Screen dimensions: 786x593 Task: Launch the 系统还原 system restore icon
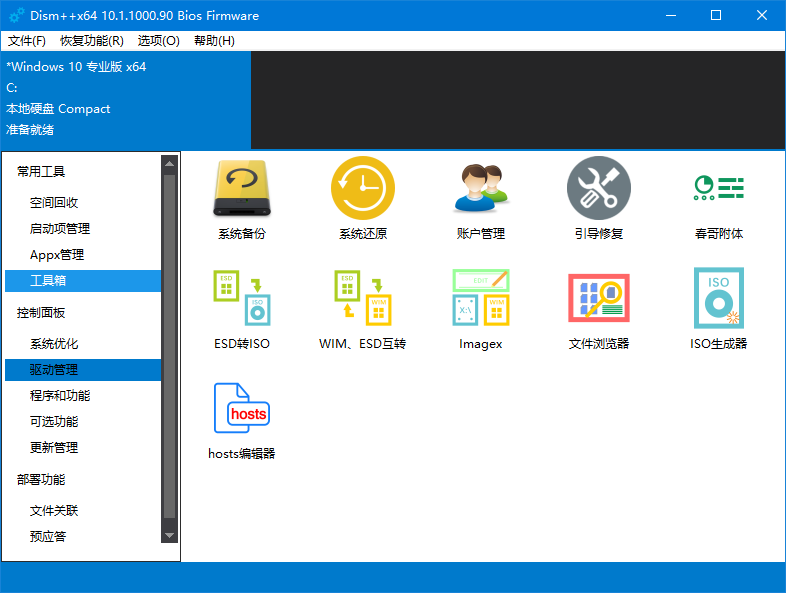coord(362,189)
